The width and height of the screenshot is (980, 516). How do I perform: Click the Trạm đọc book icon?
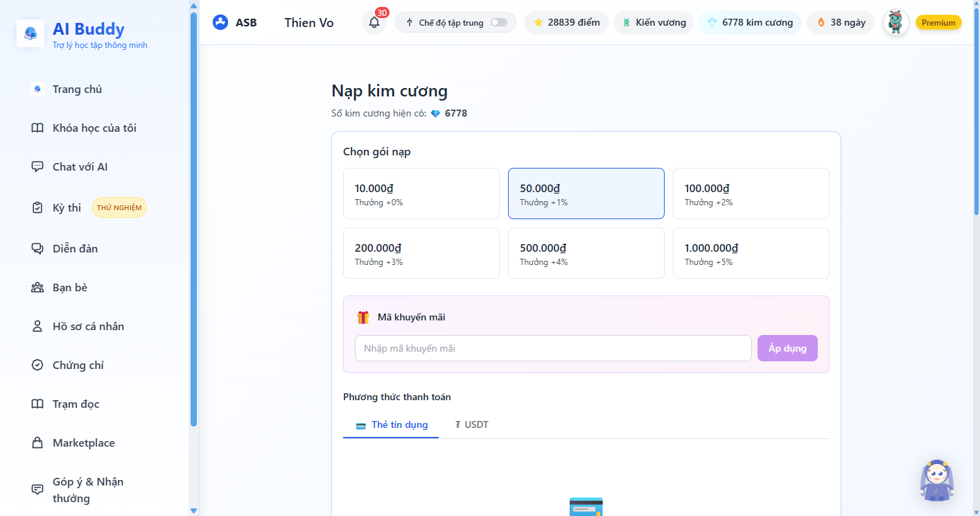pyautogui.click(x=37, y=404)
